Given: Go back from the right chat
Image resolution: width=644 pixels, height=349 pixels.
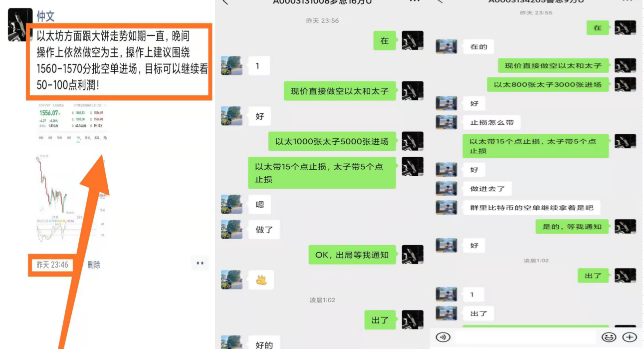Looking at the screenshot, I should 440,2.
